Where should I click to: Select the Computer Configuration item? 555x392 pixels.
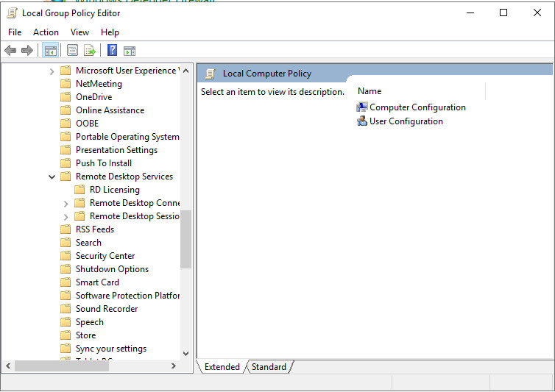tap(417, 107)
